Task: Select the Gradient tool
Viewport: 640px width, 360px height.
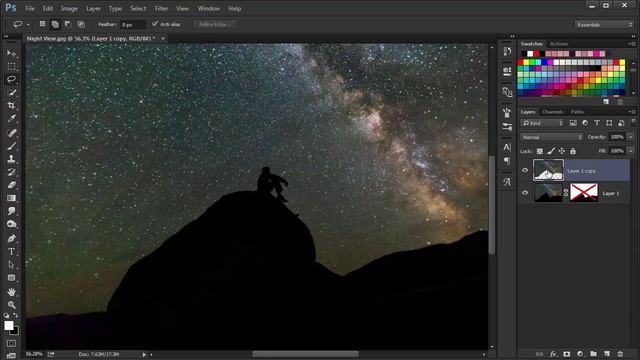Action: coord(11,198)
